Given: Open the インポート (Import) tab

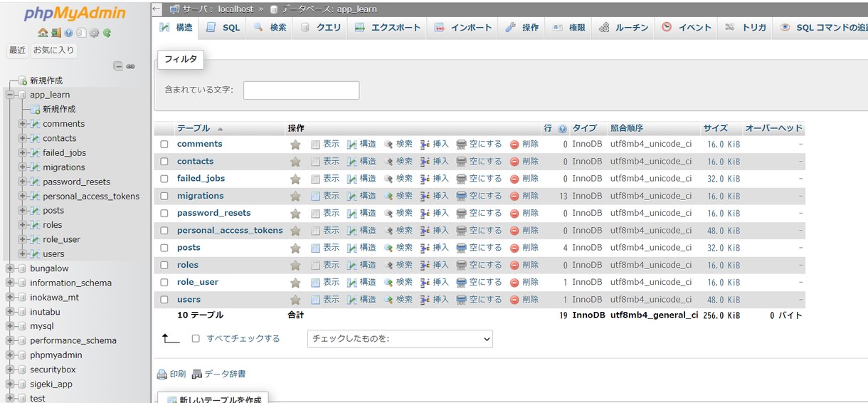Looking at the screenshot, I should pos(463,28).
